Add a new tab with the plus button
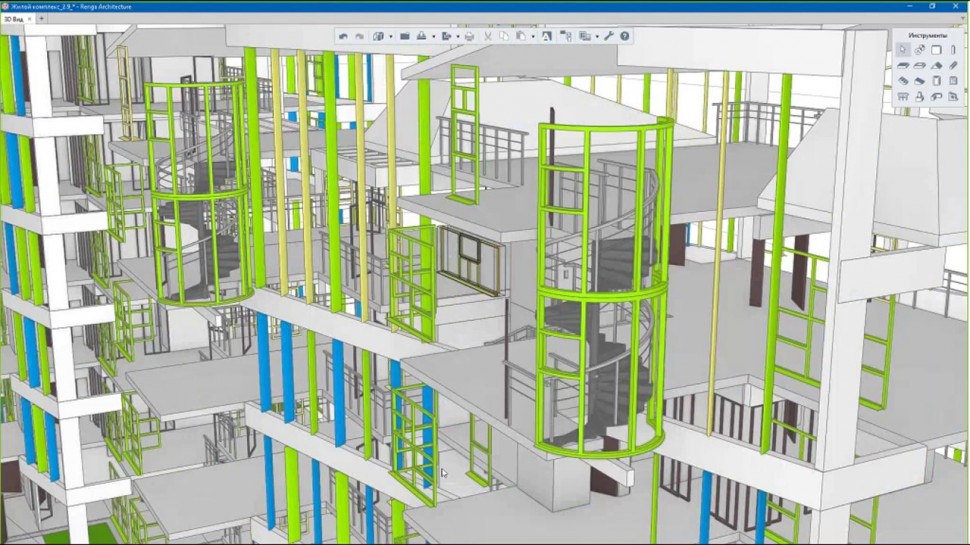This screenshot has width=970, height=545. [x=41, y=18]
